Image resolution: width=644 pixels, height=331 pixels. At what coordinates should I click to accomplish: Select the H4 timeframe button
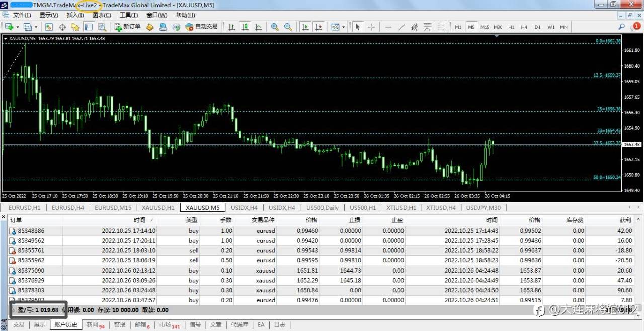click(x=524, y=27)
